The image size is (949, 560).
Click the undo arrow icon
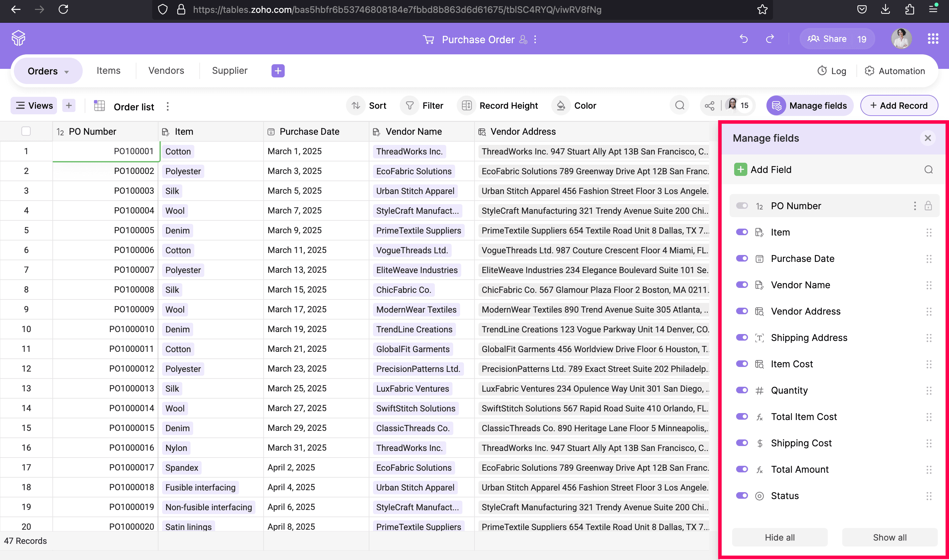click(x=744, y=39)
